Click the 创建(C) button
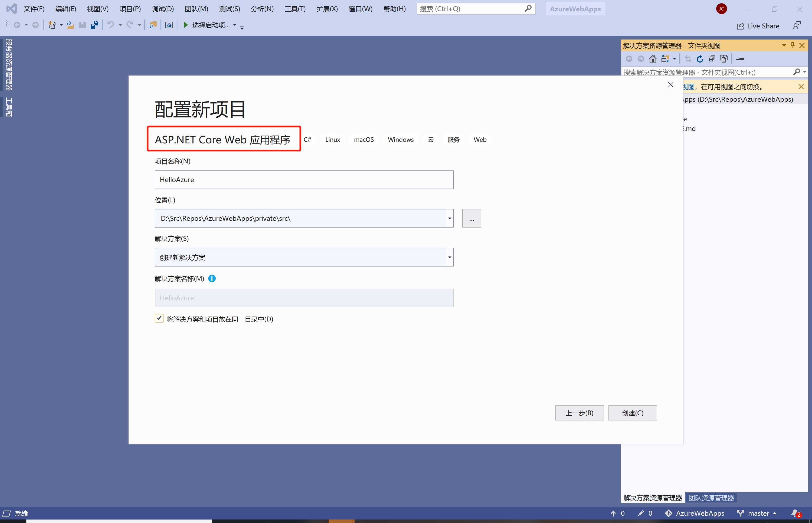Screen dimensions: 812x523 (632, 412)
